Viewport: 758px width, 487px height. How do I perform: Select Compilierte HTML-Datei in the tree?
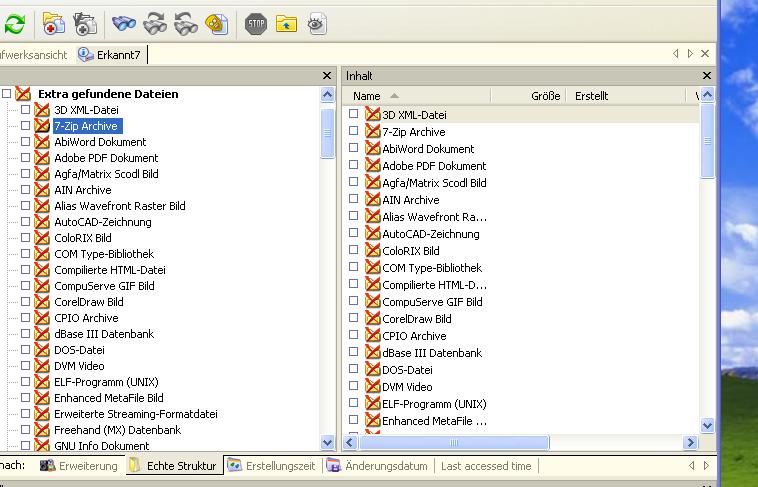110,269
